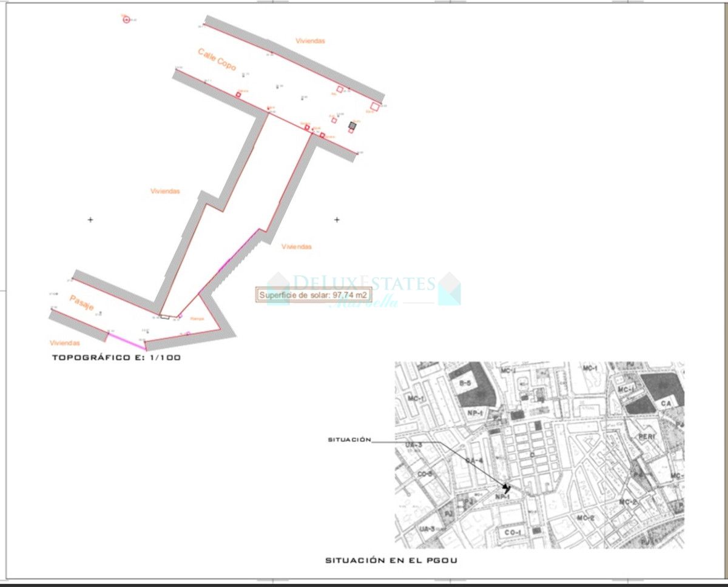Toggle the right crosshair grid marker
728x587 pixels.
coord(335,220)
